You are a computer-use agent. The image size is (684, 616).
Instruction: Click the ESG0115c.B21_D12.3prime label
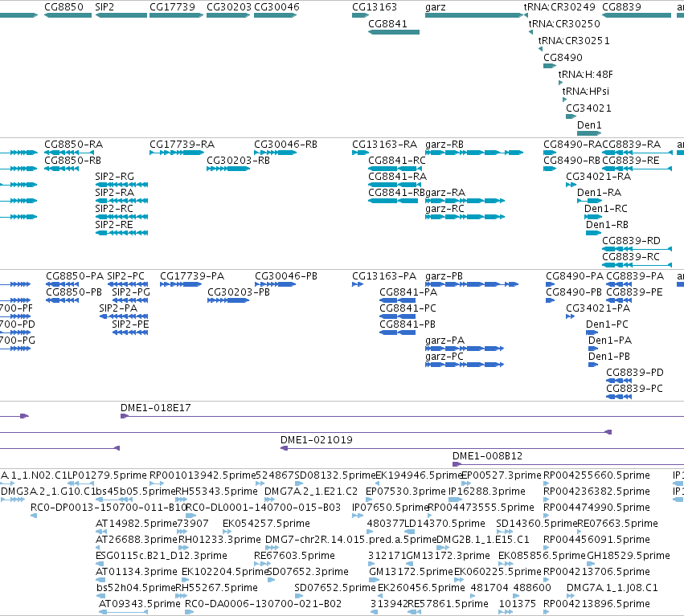pyautogui.click(x=162, y=556)
